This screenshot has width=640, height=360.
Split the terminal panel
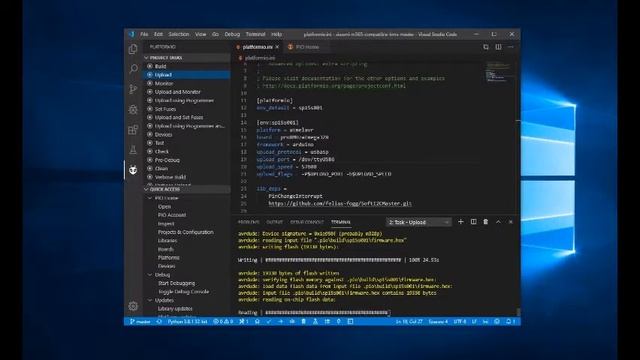[473, 222]
